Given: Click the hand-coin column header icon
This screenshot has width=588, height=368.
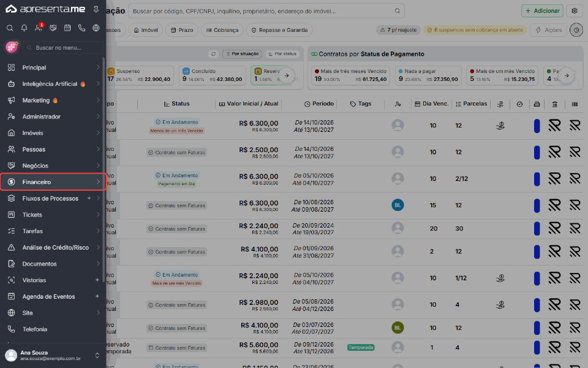Looking at the screenshot, I should pos(500,104).
